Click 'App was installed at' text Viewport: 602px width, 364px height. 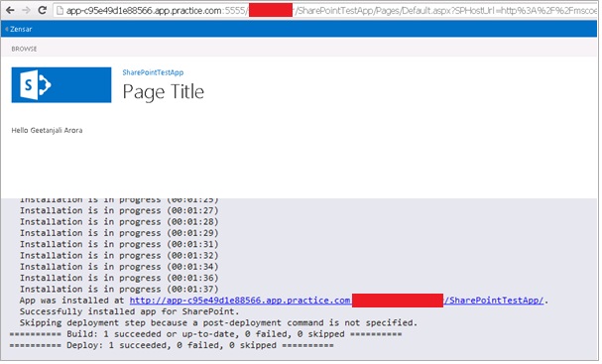(71, 301)
